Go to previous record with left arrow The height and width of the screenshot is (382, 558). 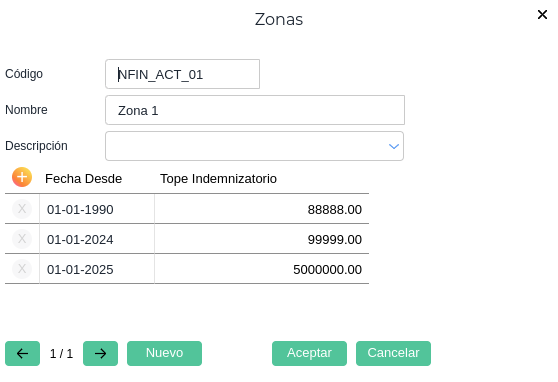click(22, 354)
